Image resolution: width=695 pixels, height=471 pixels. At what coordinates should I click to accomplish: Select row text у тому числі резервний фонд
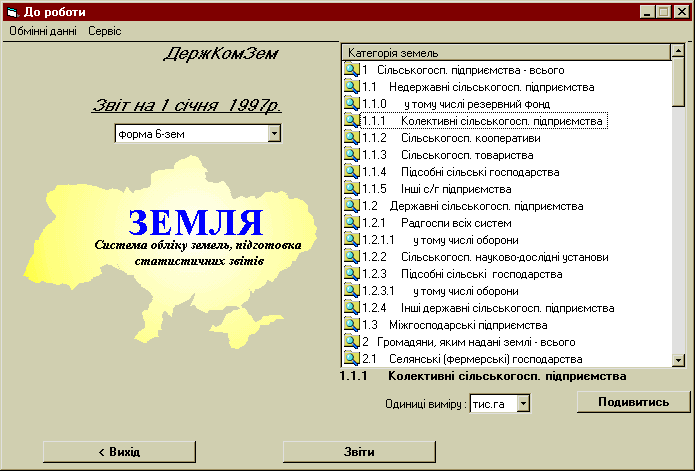click(x=477, y=104)
